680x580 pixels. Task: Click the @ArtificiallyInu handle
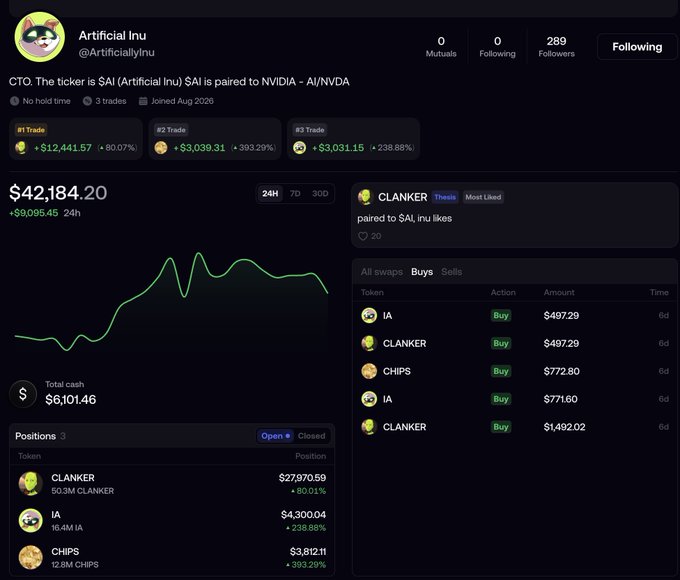(117, 52)
